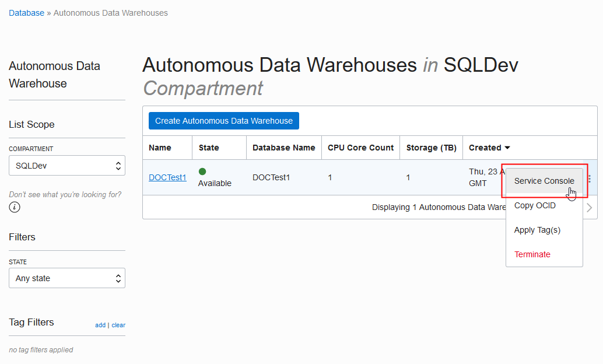Viewport: 603px width, 364px height.
Task: Click the information icon below the compartment selector
Action: pyautogui.click(x=15, y=206)
